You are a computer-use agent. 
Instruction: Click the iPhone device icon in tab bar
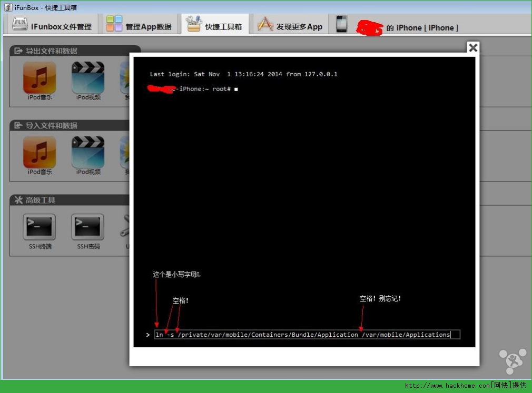[x=342, y=24]
